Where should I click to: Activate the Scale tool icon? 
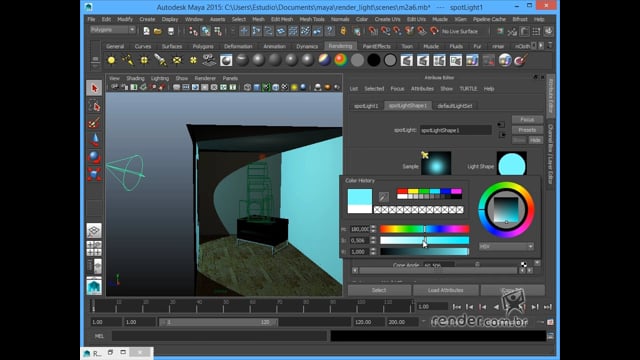click(x=94, y=174)
